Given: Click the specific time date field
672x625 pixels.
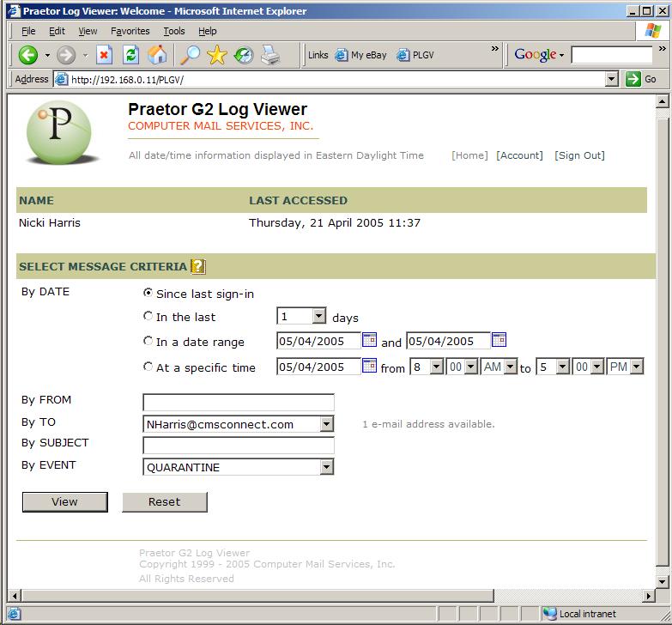Looking at the screenshot, I should coord(319,367).
